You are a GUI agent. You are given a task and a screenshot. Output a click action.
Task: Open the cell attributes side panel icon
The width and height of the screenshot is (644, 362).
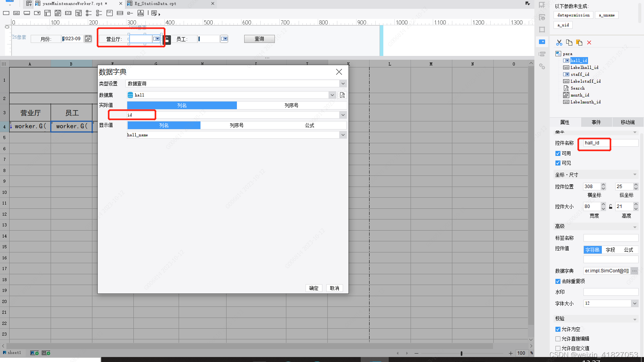[x=542, y=5]
